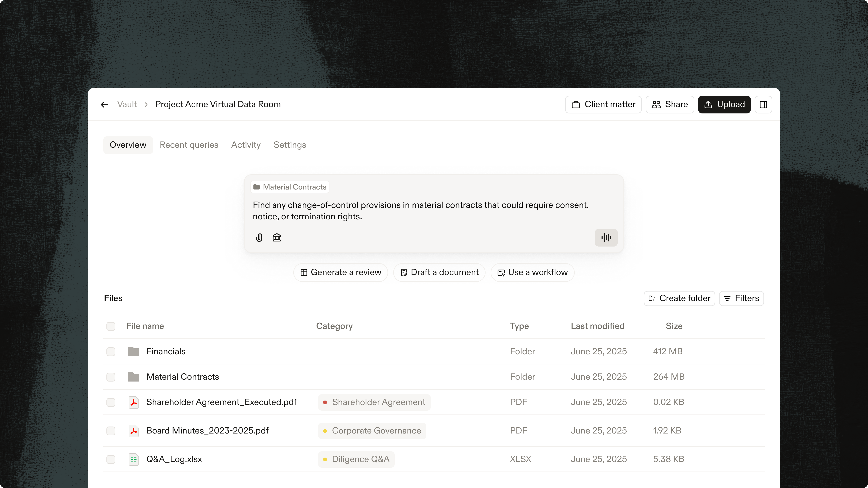Click the Upload button
This screenshot has height=488, width=868.
click(724, 105)
